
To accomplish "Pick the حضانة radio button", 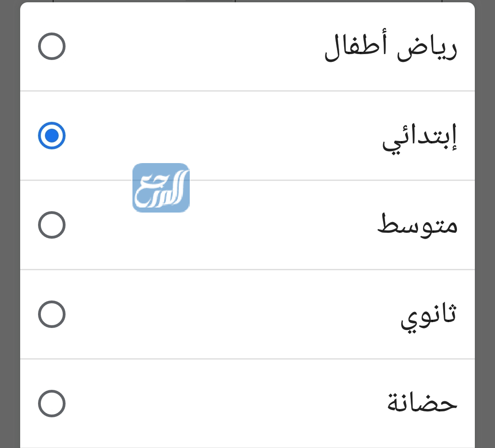I will click(52, 403).
